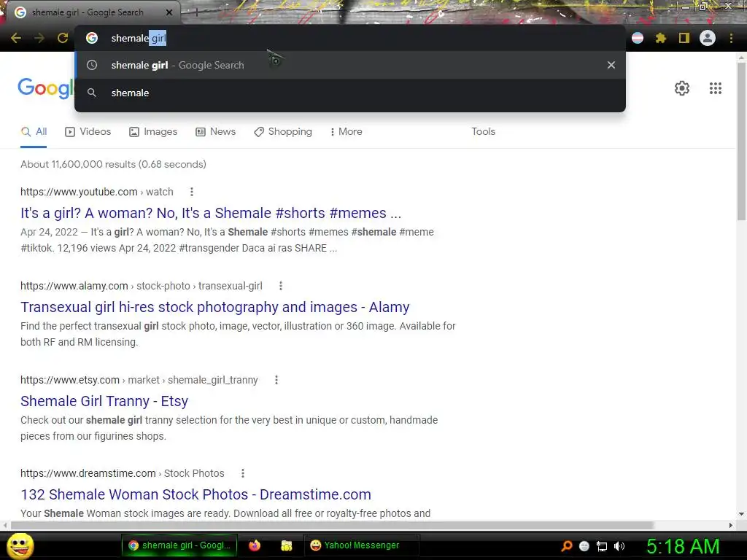Screen dimensions: 747x560
Task: Click the Chrome taskbar window button
Action: pos(179,545)
